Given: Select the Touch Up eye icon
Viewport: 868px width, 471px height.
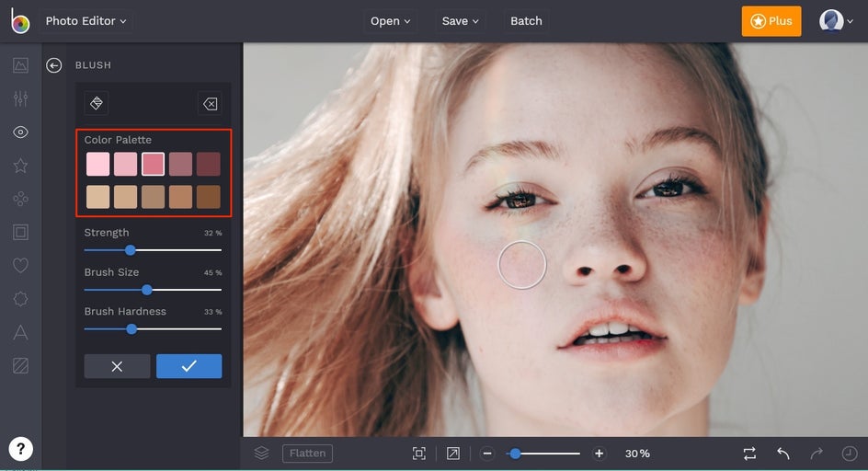Looking at the screenshot, I should point(20,132).
